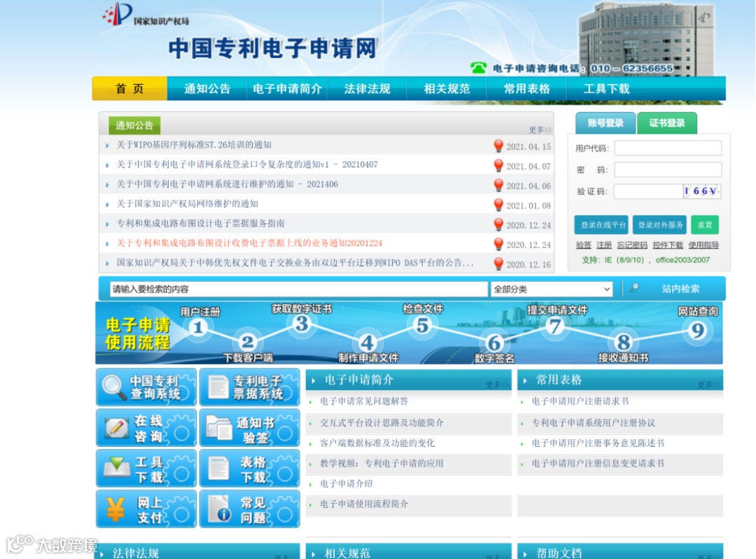756x559 pixels.
Task: Switch to the 账号登录 tab
Action: click(605, 123)
